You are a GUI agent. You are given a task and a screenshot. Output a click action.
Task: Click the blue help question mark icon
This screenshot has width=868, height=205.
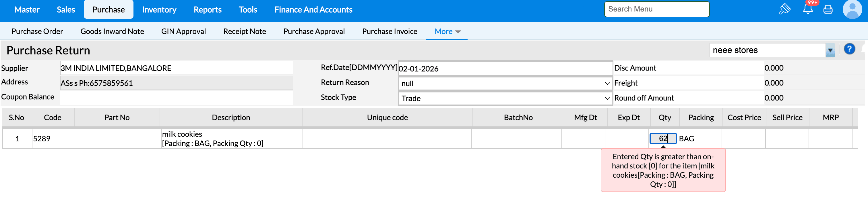point(849,49)
